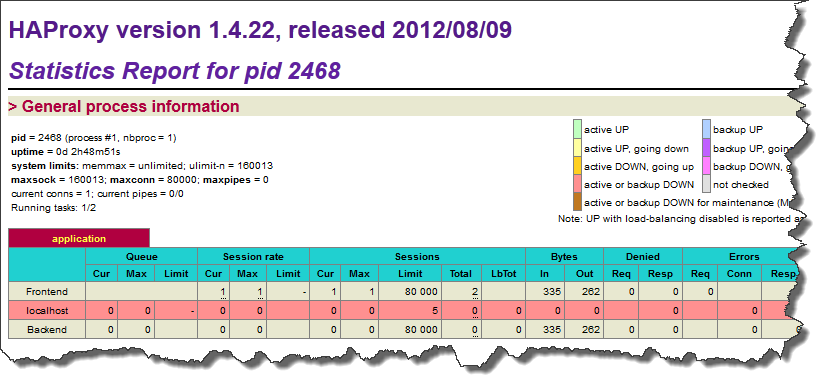Image resolution: width=831 pixels, height=390 pixels.
Task: Click the red 'active or backup DOWN' swatch
Action: (577, 184)
